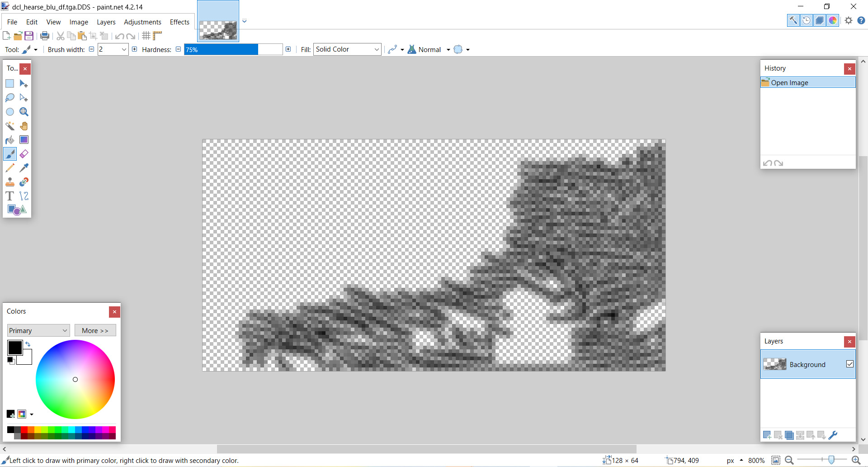Select the Ellipse Select tool
Viewport: 868px width, 467px height.
tap(10, 112)
